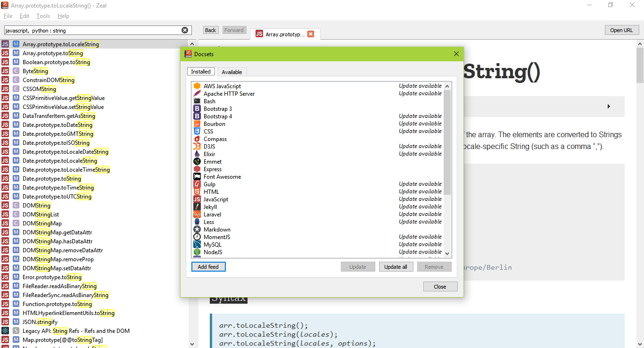Viewport: 644px width, 348px height.
Task: Open the FileReader.readAsBinaryString result
Action: (x=59, y=286)
